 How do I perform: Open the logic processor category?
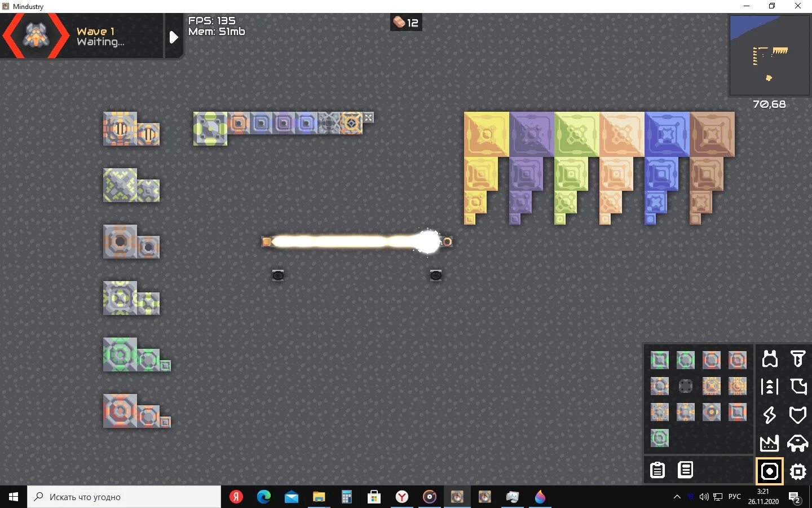[x=797, y=471]
